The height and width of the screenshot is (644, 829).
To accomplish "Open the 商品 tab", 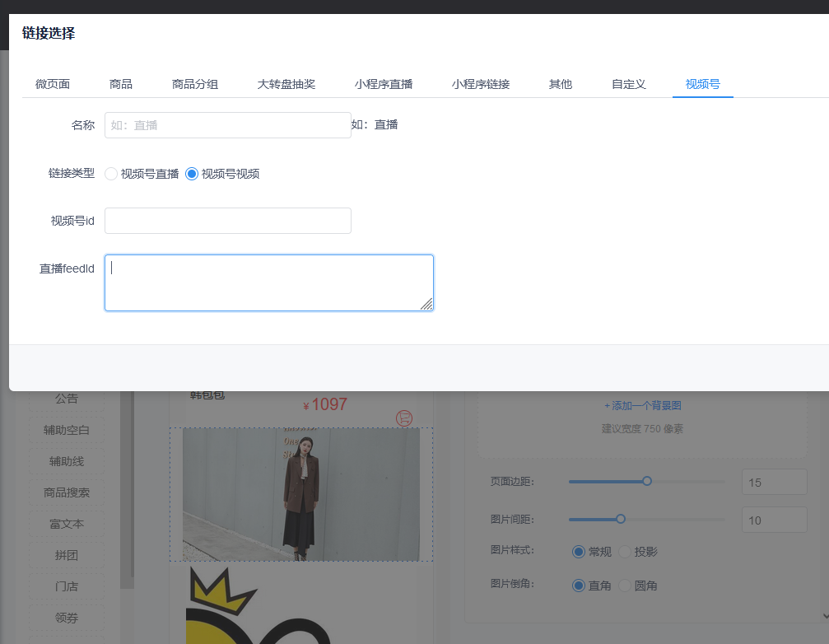I will [120, 84].
